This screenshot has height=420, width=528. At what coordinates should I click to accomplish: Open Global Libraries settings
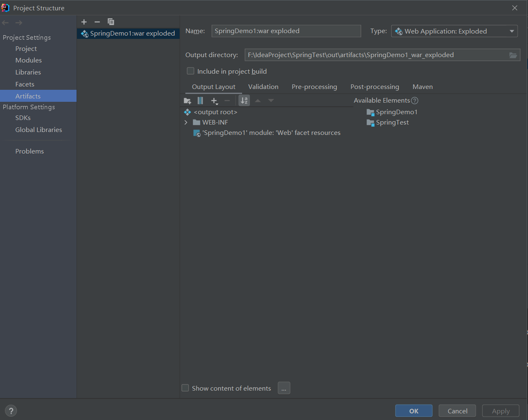click(x=38, y=130)
